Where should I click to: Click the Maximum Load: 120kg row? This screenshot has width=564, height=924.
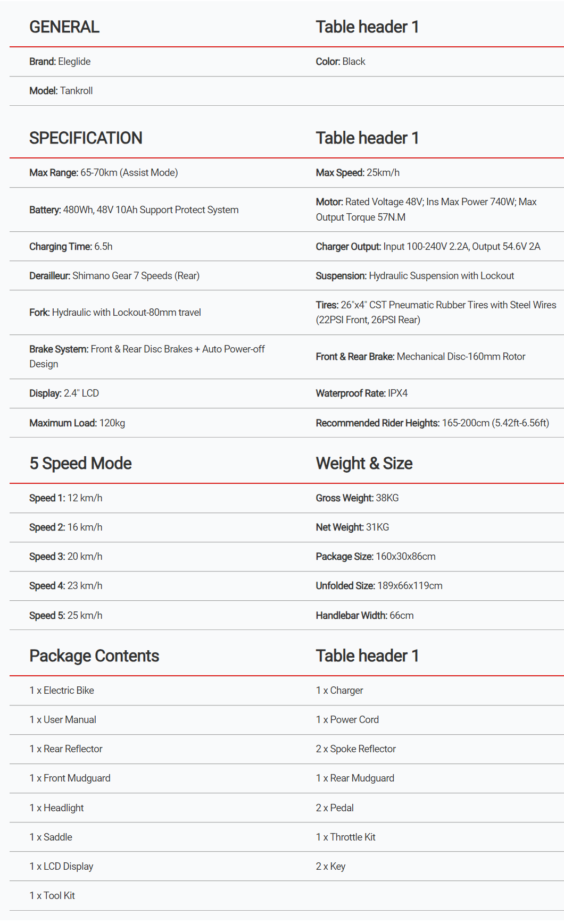coord(77,423)
